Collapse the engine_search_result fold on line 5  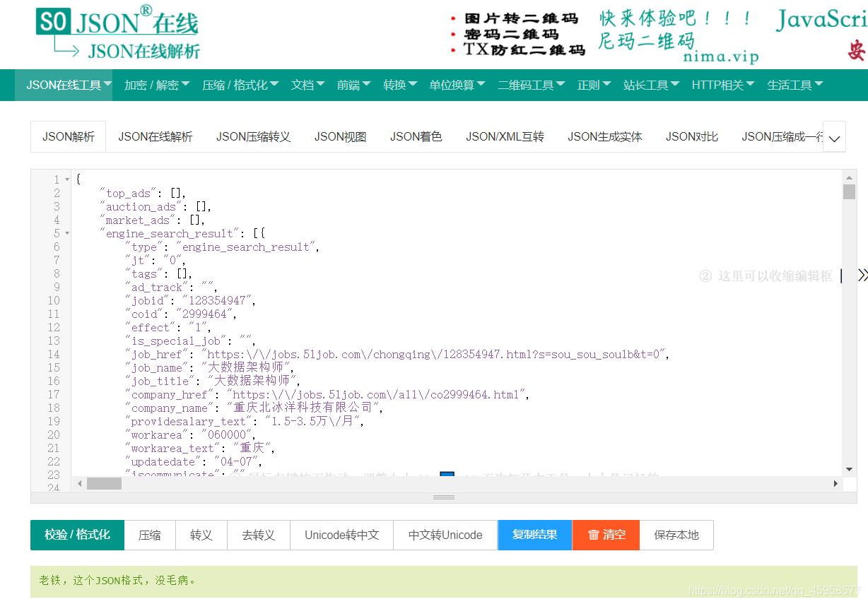pyautogui.click(x=67, y=233)
